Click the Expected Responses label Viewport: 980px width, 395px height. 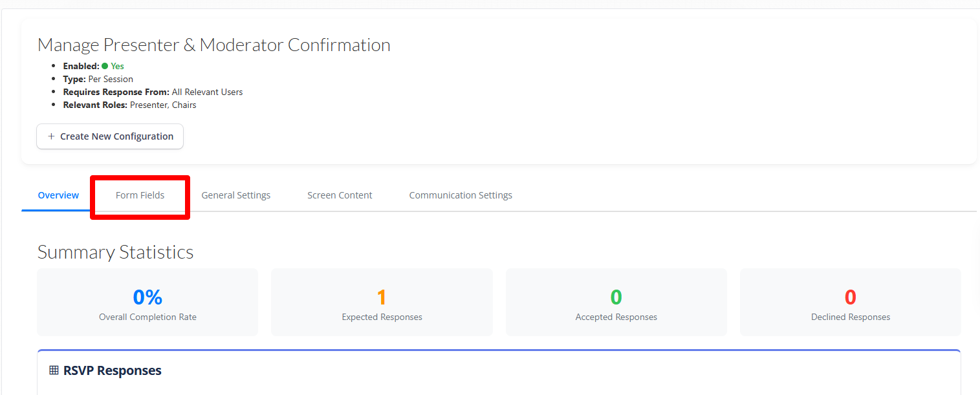pos(382,317)
